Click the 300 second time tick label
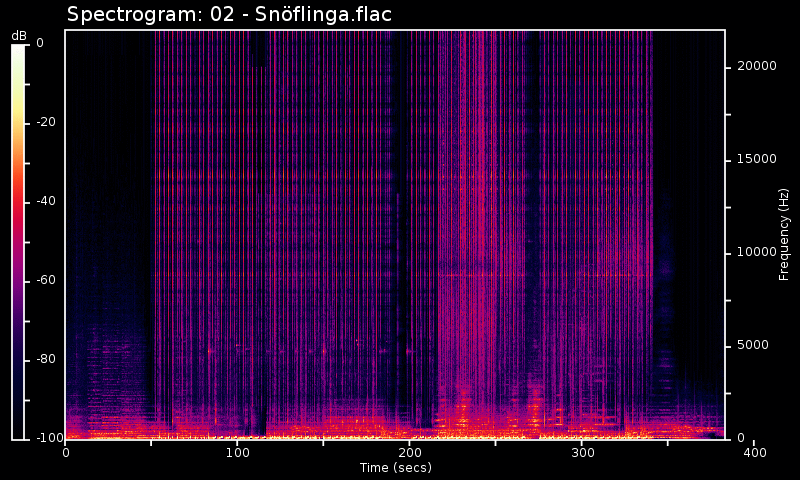The image size is (800, 480). click(x=582, y=453)
